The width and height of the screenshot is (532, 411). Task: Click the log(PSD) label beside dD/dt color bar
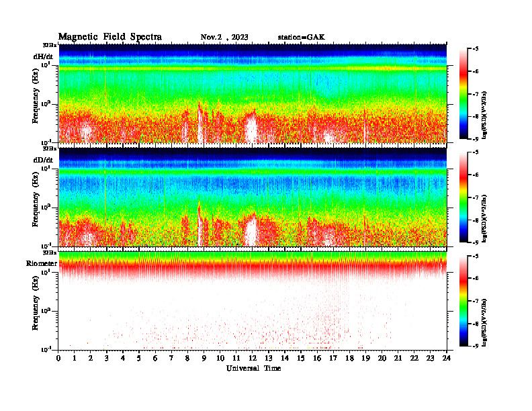click(x=484, y=218)
